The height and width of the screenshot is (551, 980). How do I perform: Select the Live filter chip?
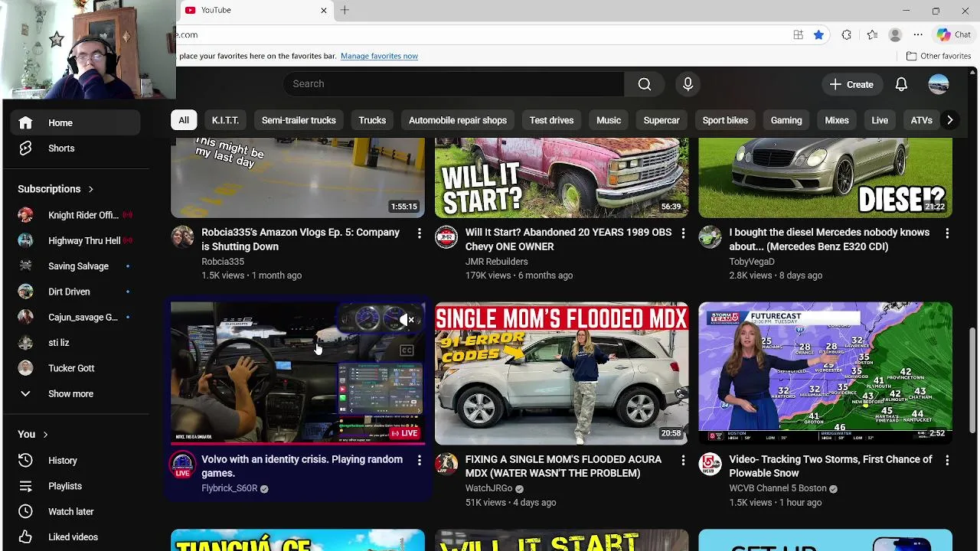[x=880, y=120]
